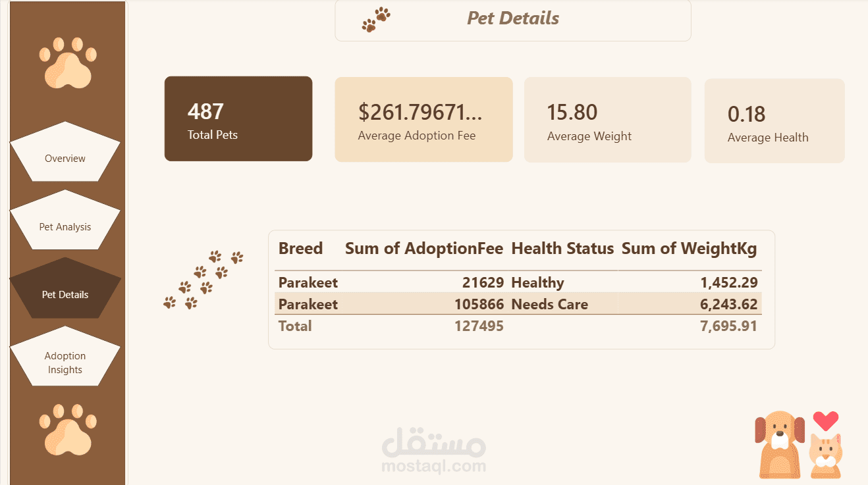The height and width of the screenshot is (485, 868).
Task: Click the Average Health card
Action: point(774,121)
